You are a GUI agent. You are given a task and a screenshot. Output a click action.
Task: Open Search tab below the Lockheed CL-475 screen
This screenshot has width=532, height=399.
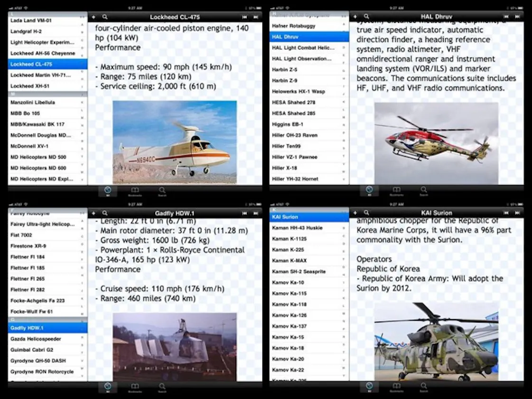[x=162, y=191]
